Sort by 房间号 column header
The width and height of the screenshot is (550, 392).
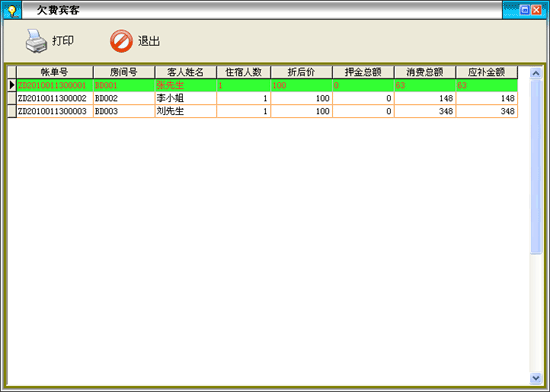[124, 72]
